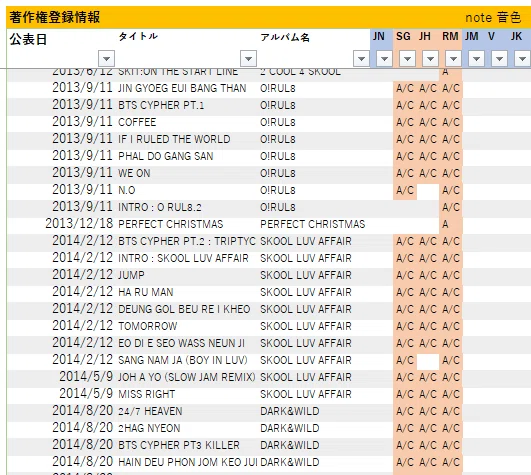This screenshot has width=531, height=475.
Task: Select the PERFECT CHRISTMAS album name cell
Action: click(x=313, y=224)
